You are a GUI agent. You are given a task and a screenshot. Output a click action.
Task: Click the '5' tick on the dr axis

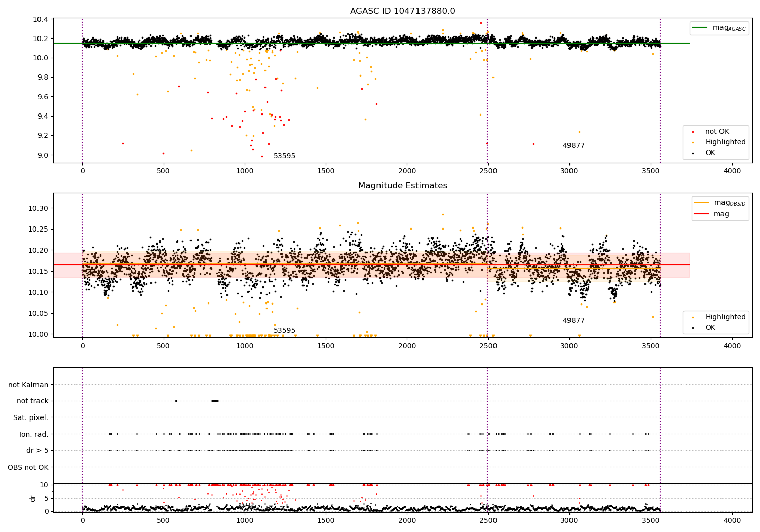[x=47, y=498]
